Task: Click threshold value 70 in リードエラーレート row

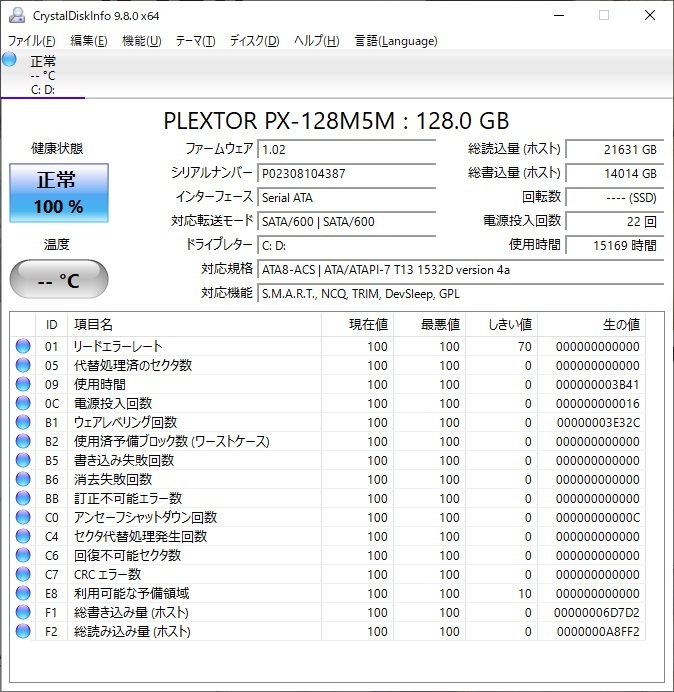Action: (525, 347)
